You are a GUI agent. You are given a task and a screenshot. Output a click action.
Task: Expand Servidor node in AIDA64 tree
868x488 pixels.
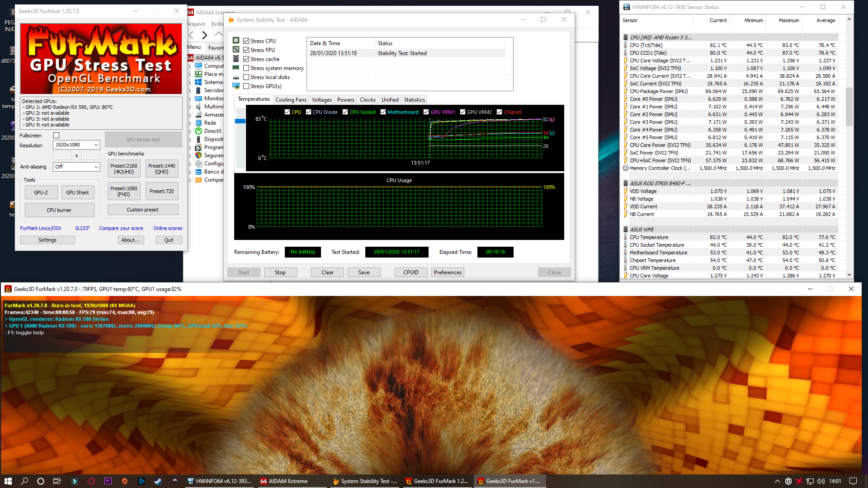click(189, 90)
